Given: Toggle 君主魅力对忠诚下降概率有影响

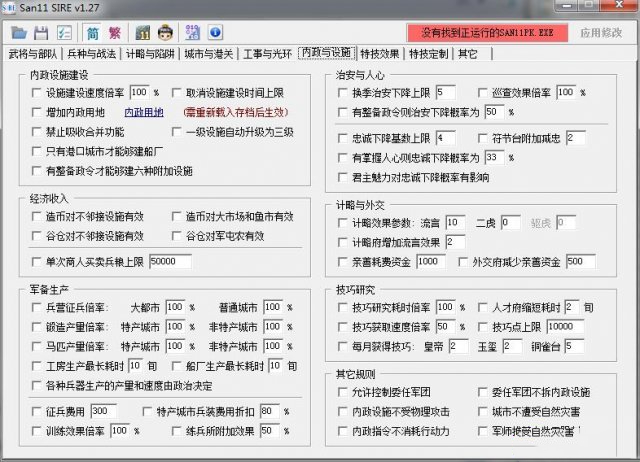Looking at the screenshot, I should click(x=343, y=177).
